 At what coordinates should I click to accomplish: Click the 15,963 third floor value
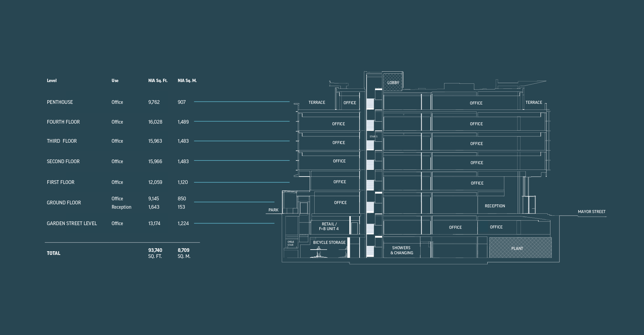(155, 141)
